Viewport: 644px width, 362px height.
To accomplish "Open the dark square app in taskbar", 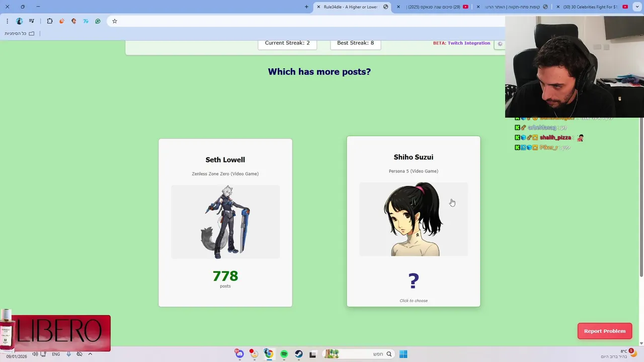I will point(312,354).
